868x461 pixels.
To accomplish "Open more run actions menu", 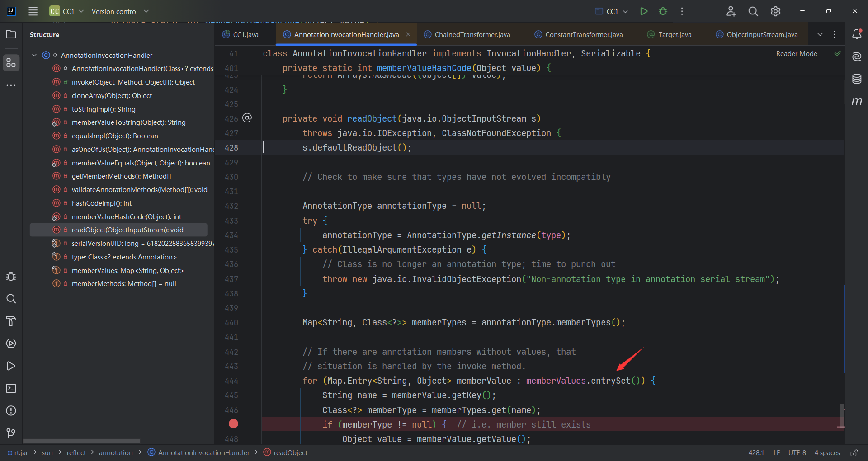I will tap(682, 11).
